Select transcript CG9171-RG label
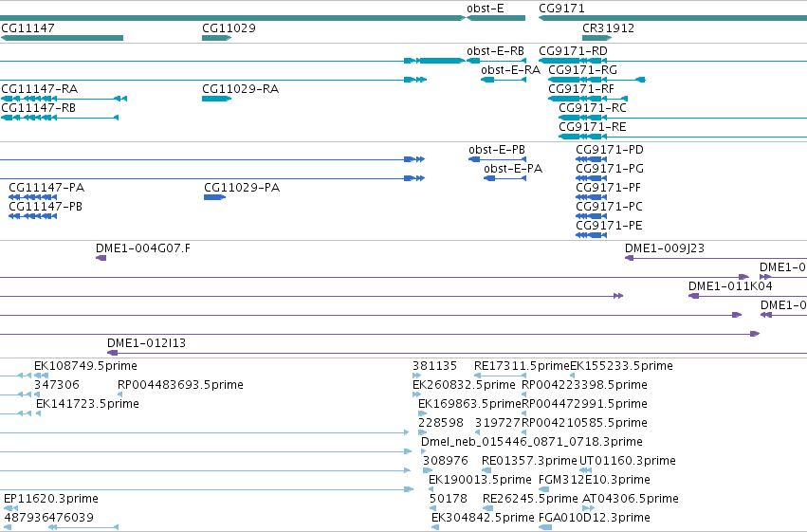The image size is (807, 532). click(x=582, y=70)
